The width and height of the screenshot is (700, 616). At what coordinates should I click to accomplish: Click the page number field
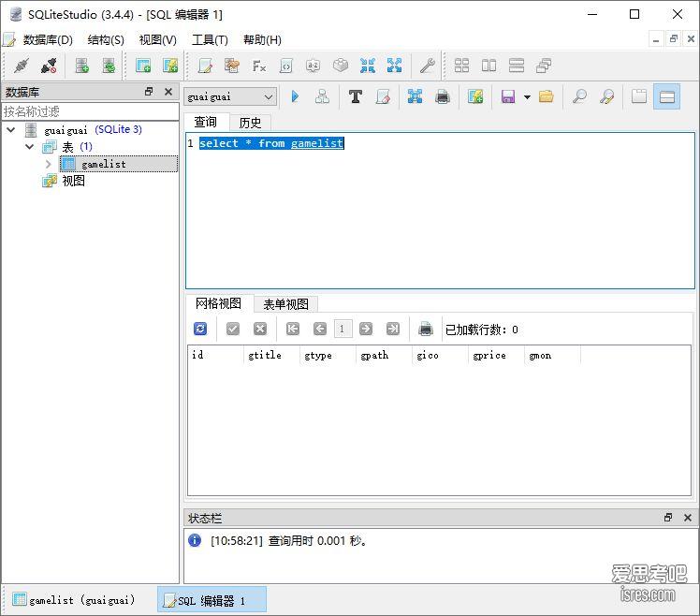pyautogui.click(x=343, y=330)
